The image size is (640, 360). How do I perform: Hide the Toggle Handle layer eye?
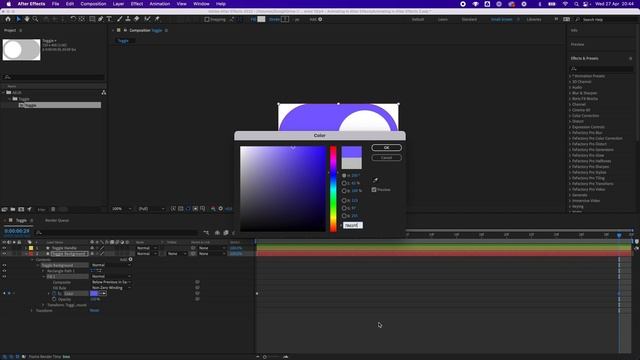4,248
